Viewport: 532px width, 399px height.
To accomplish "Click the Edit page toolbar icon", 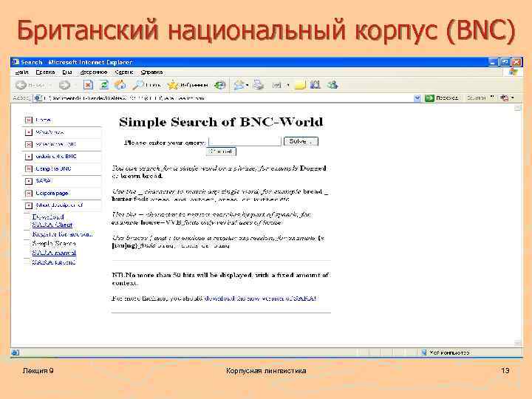I will (x=276, y=85).
